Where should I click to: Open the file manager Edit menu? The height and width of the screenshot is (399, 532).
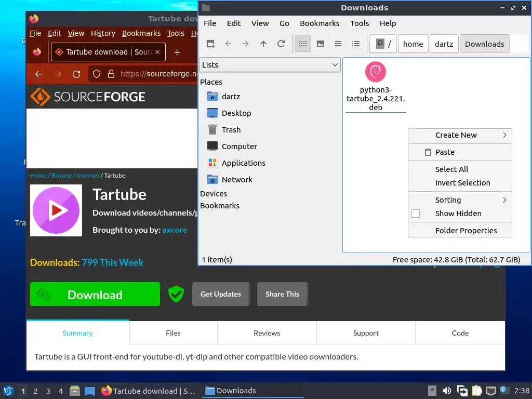click(x=234, y=23)
